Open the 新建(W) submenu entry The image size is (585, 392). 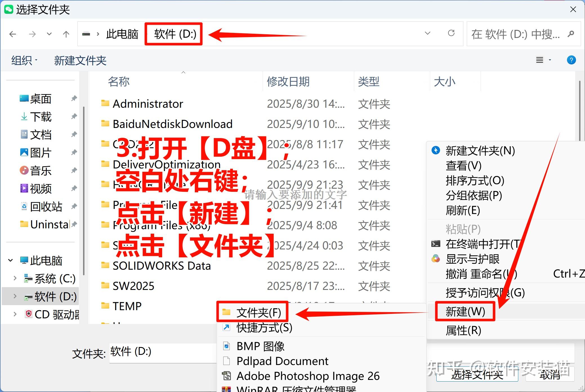(x=465, y=312)
